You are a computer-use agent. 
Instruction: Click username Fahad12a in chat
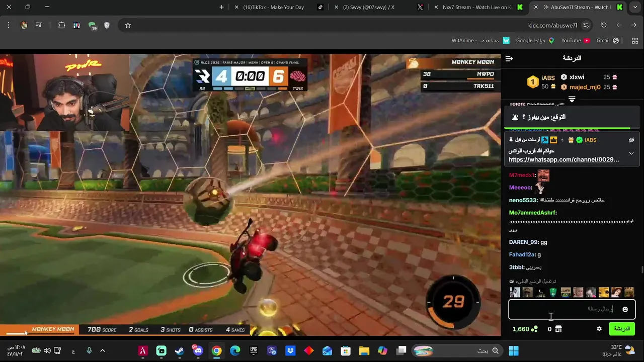pos(521,255)
